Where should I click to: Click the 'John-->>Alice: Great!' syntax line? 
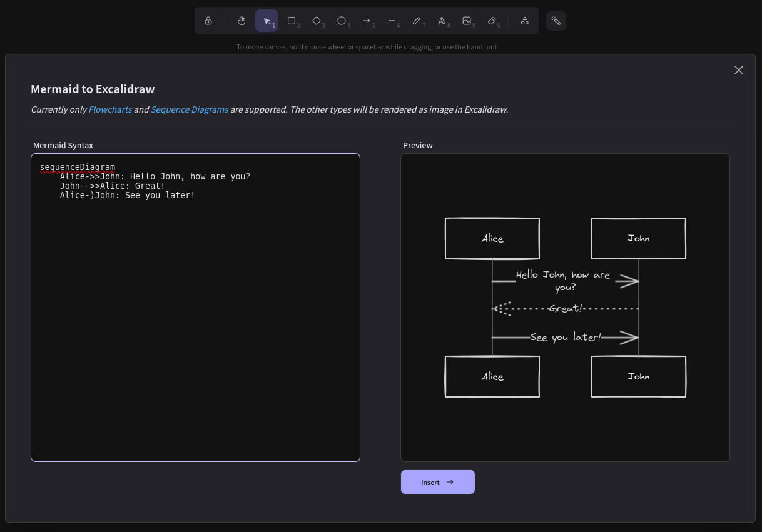pos(113,186)
